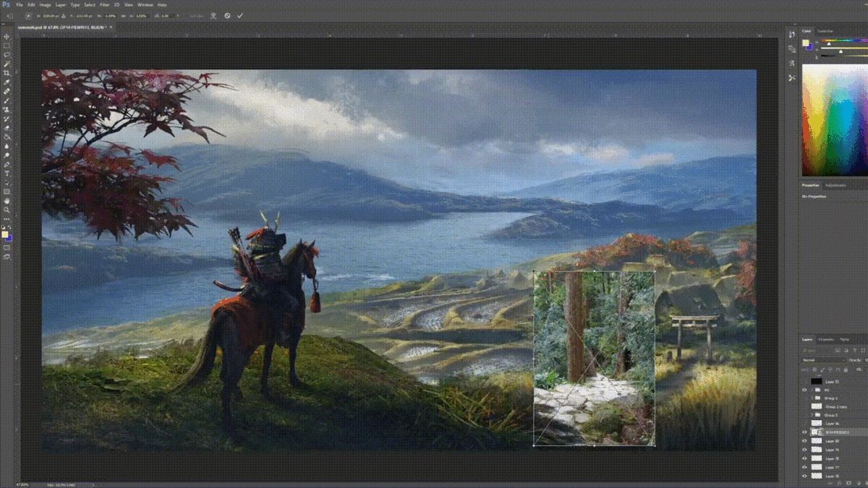Commit the transform with the checkmark
868x488 pixels.
tap(240, 16)
